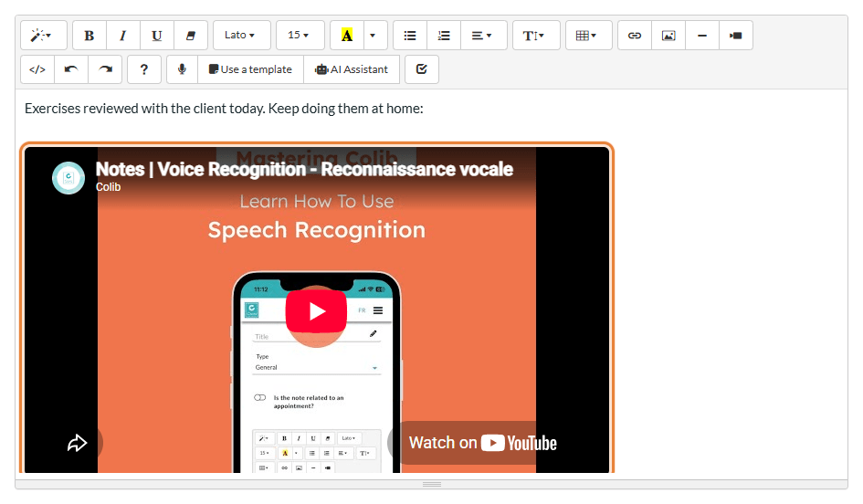Toggle underline formatting
This screenshot has width=863, height=504.
[x=157, y=36]
